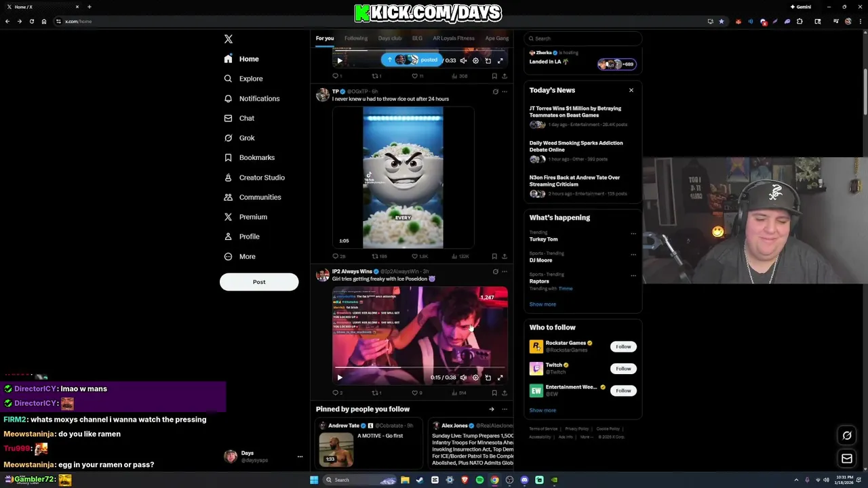The width and height of the screenshot is (868, 488).
Task: Open three-dot menu on IP2 Always Wins post
Action: (x=505, y=272)
